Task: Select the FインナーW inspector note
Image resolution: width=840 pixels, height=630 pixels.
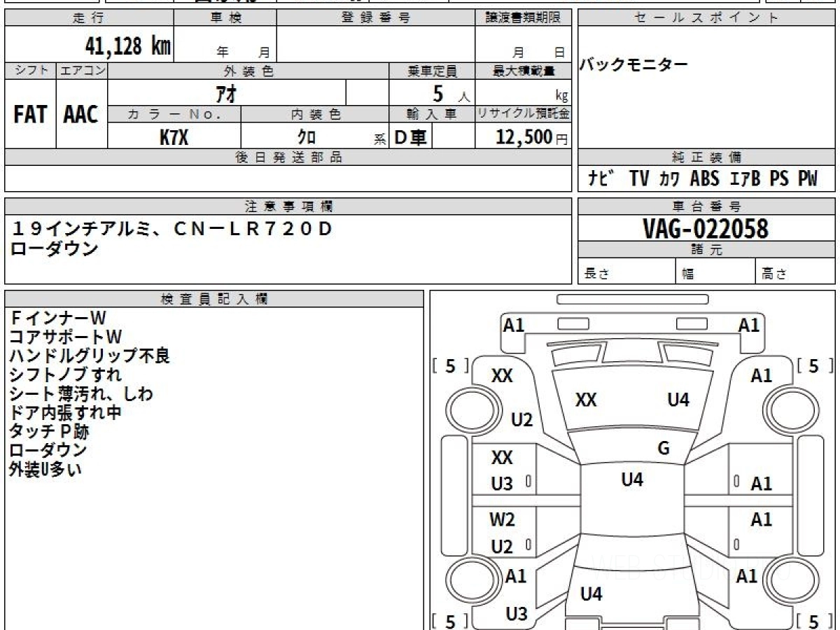Action: pos(59,318)
